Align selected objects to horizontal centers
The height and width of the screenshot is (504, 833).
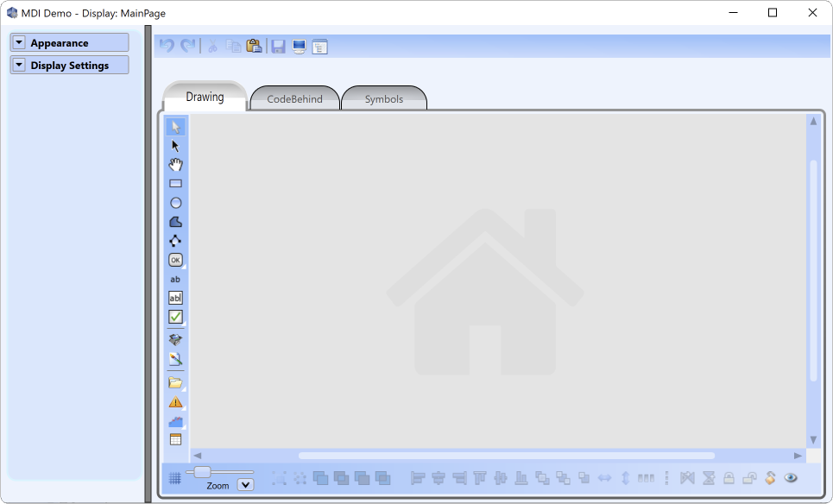click(x=439, y=478)
